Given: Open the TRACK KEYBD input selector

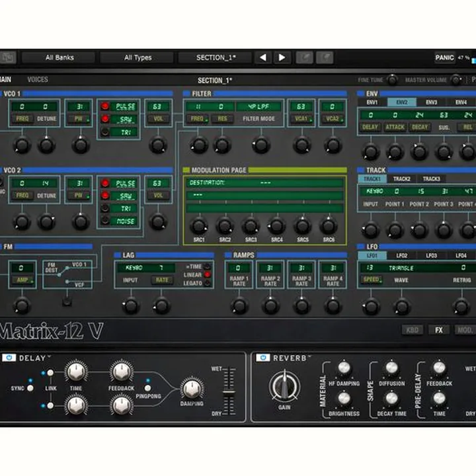Looking at the screenshot, I should coord(375,191).
